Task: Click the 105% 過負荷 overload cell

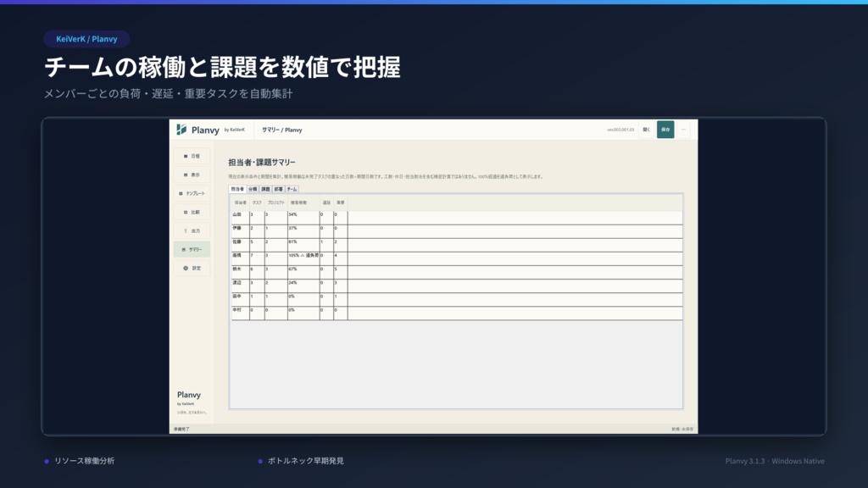Action: pos(303,258)
